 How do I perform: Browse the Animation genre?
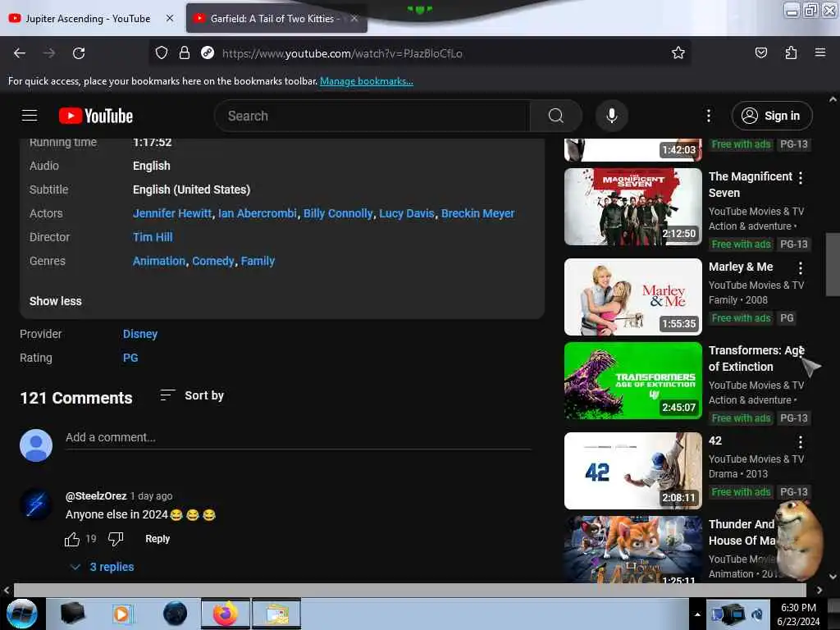click(159, 261)
